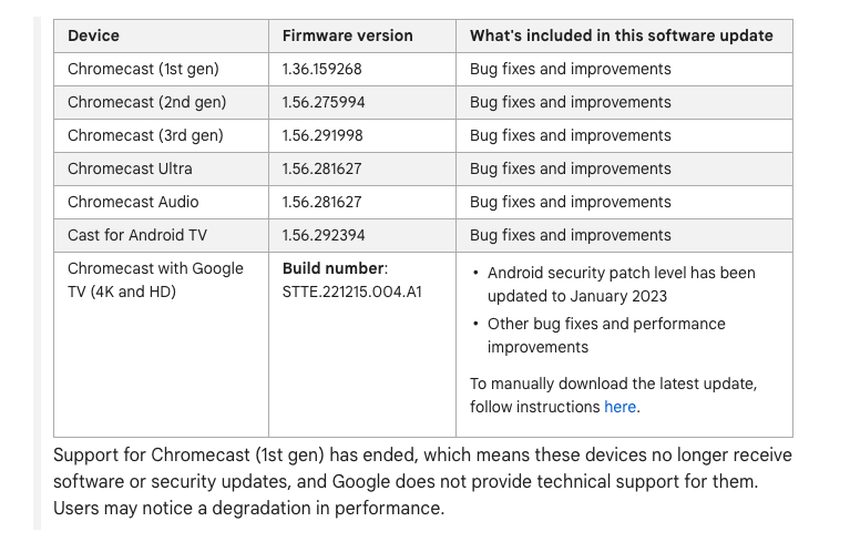The width and height of the screenshot is (850, 542).
Task: Click the Cast for Android TV cell
Action: click(139, 235)
